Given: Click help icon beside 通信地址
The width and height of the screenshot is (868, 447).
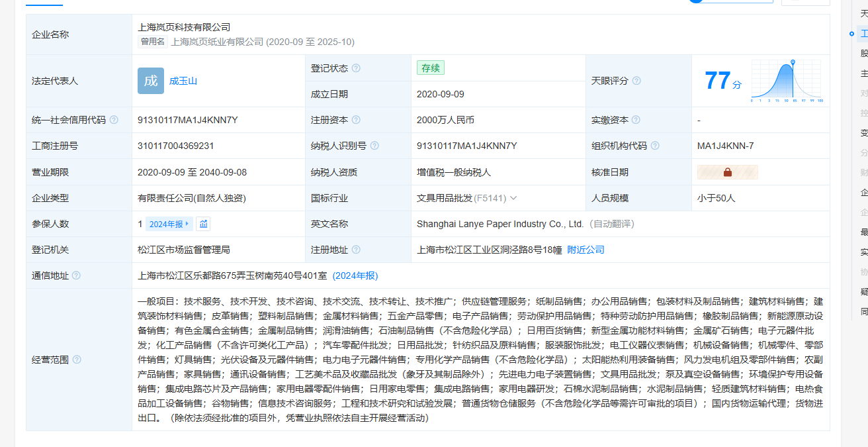Looking at the screenshot, I should 77,275.
